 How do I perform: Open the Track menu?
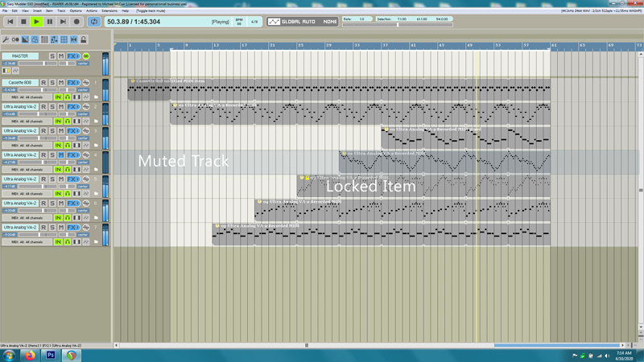[x=62, y=10]
